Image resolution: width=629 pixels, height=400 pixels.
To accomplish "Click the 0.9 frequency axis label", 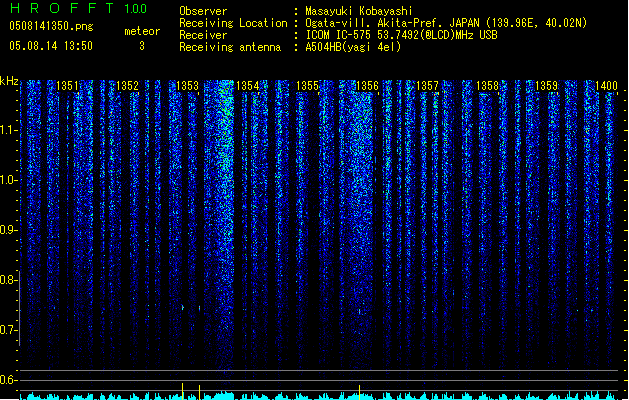I will [8, 230].
